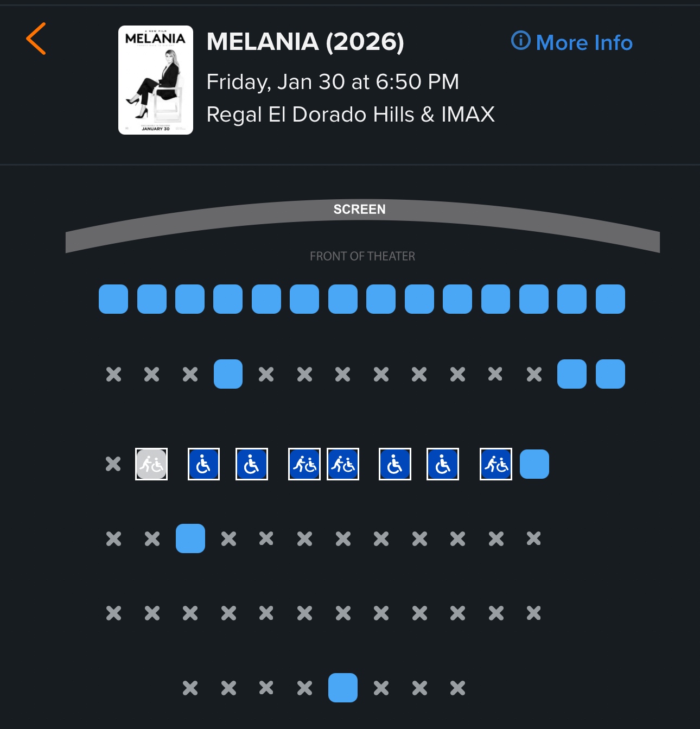The height and width of the screenshot is (729, 700).
Task: Select the leftmost seat in the front row
Action: [x=113, y=299]
